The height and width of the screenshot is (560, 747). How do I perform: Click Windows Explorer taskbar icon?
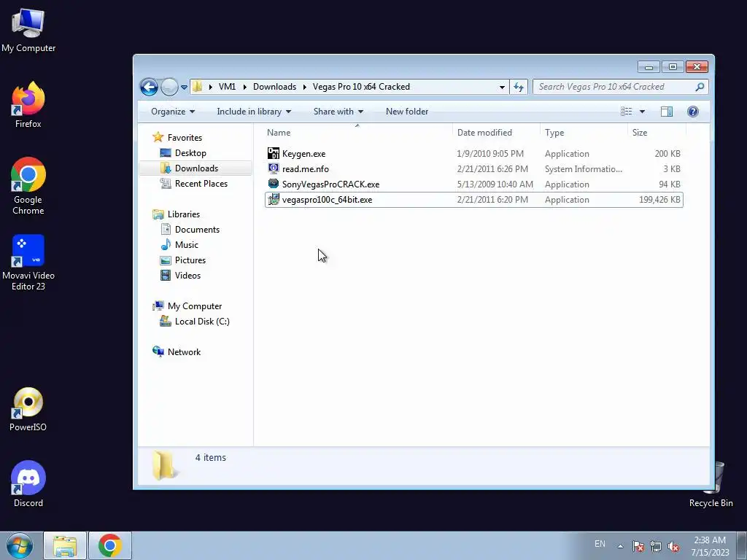[x=65, y=545]
